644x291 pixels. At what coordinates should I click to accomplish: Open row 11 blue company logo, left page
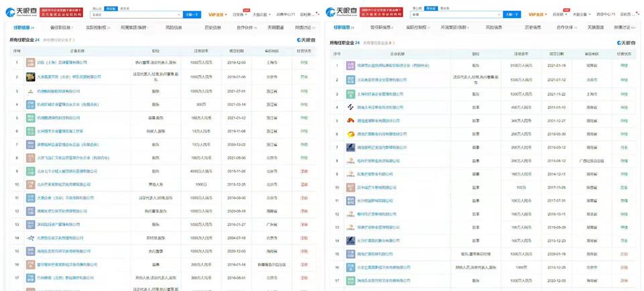point(30,198)
